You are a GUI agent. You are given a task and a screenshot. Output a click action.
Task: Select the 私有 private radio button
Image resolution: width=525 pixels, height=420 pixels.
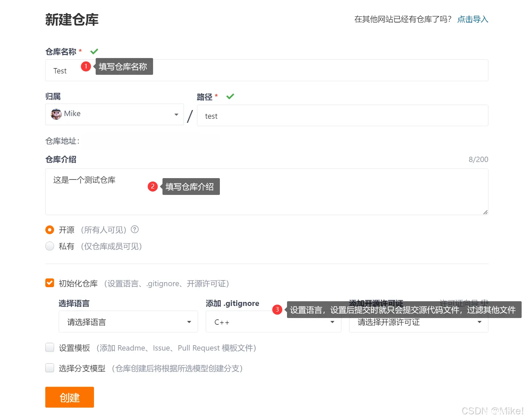coord(50,246)
